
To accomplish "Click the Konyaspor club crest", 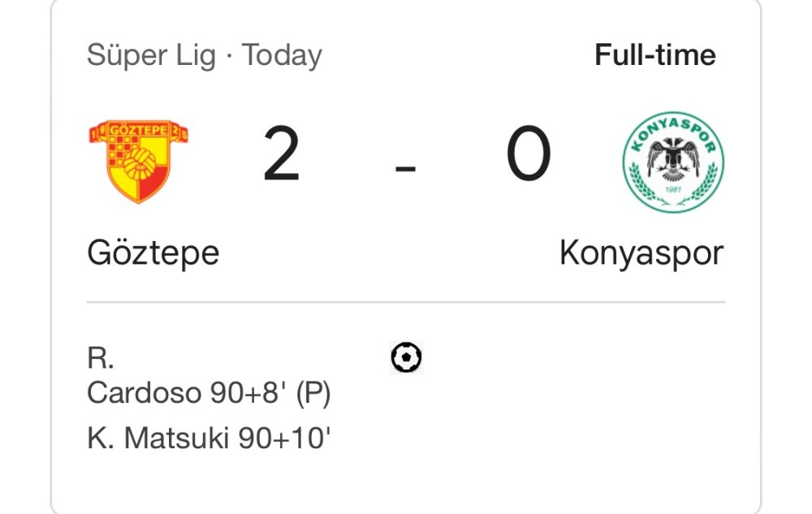I will [x=673, y=162].
